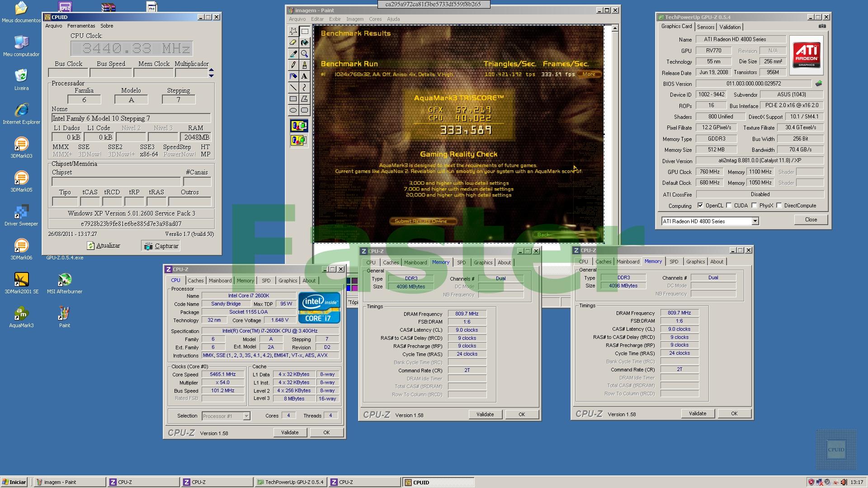Click the down arrow beside Multiplicador in CPUID
Image resolution: width=868 pixels, height=488 pixels.
point(211,75)
